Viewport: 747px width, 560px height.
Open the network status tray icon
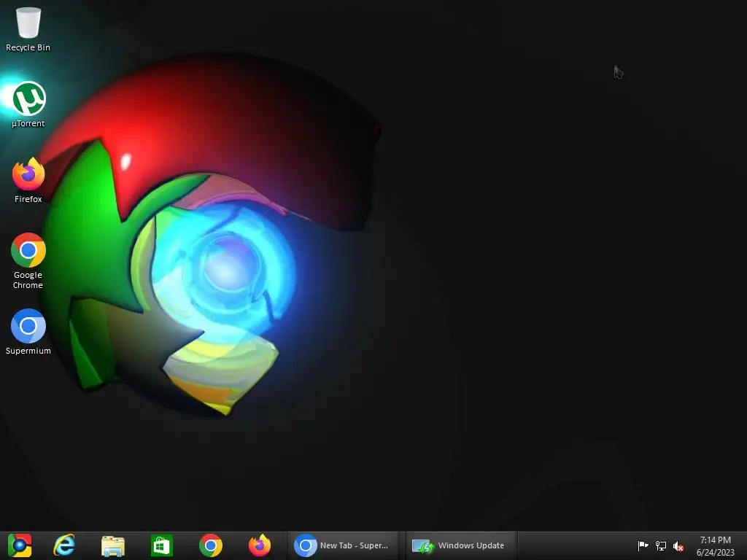661,545
